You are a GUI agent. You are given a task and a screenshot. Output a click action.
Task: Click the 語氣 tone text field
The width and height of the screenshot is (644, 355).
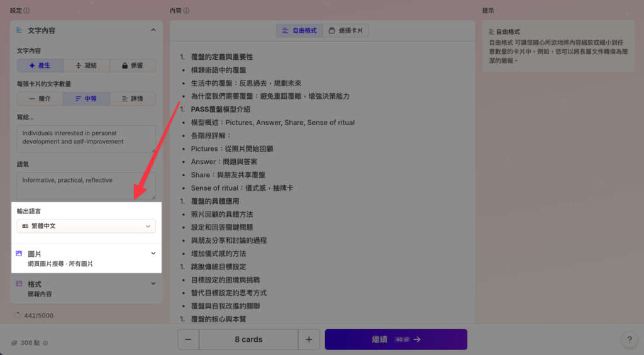pos(86,186)
